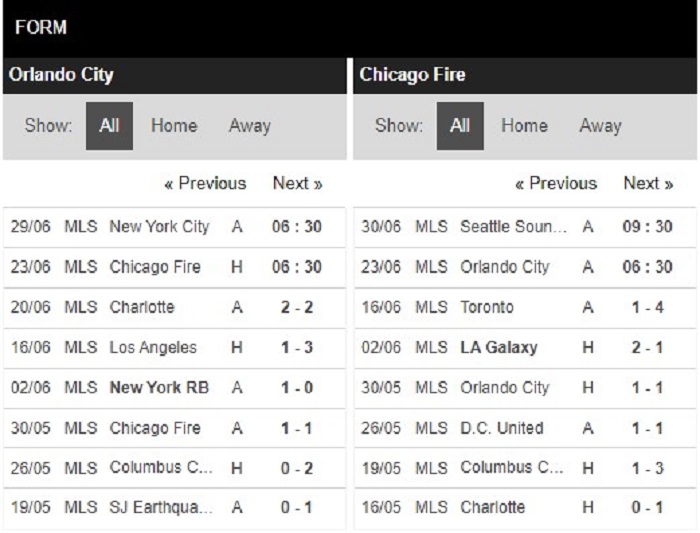
Task: Open Orlando's Charlotte 2 - 2 match row
Action: point(175,308)
